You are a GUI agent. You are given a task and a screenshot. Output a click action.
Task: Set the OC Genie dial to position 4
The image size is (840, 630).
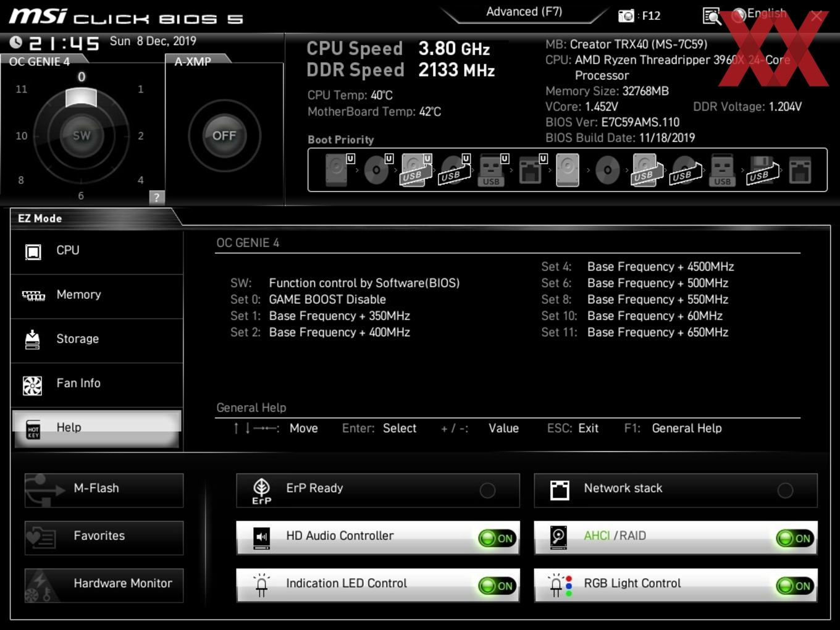coord(141,180)
